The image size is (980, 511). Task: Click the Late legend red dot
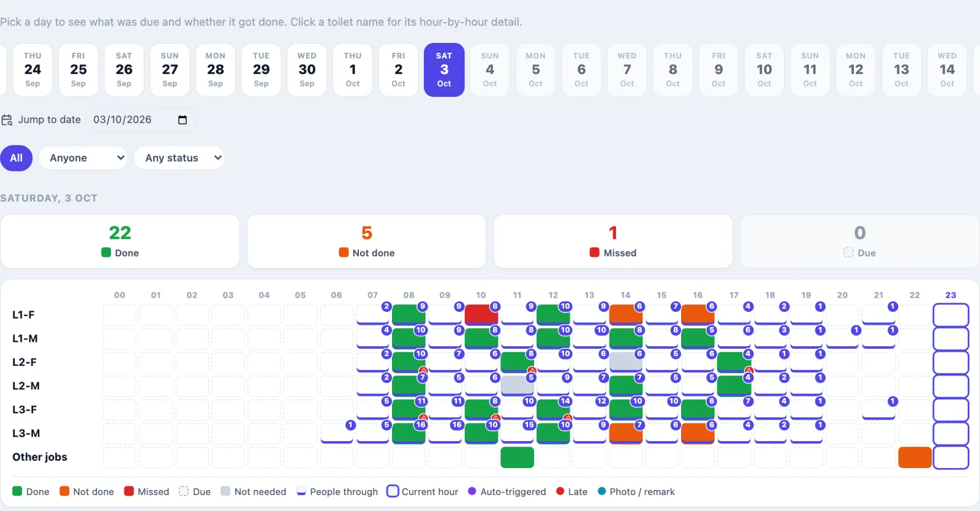click(560, 491)
